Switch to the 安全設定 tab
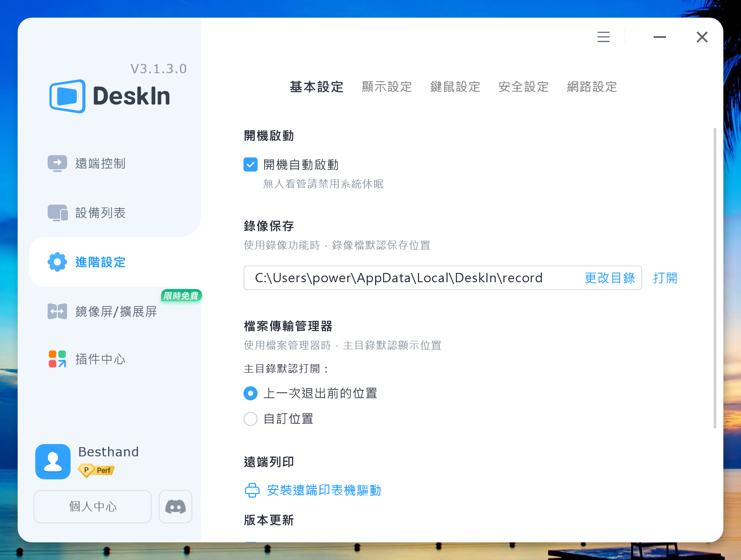This screenshot has height=560, width=741. coord(523,87)
